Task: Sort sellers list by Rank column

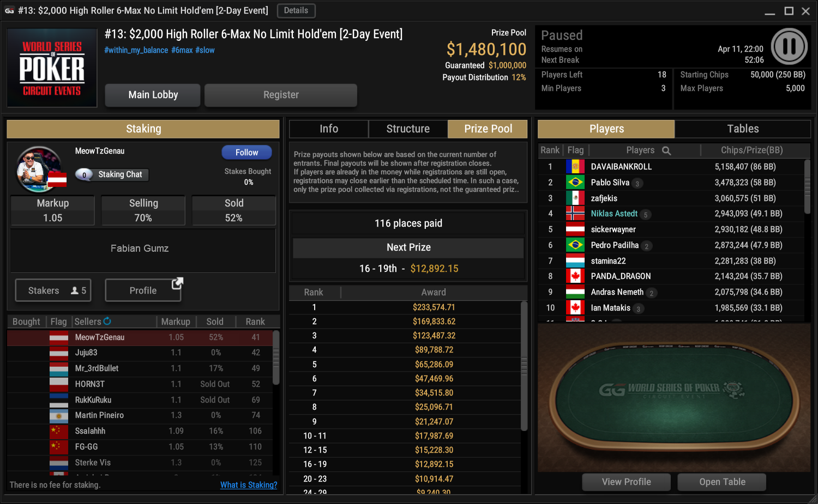Action: click(255, 321)
